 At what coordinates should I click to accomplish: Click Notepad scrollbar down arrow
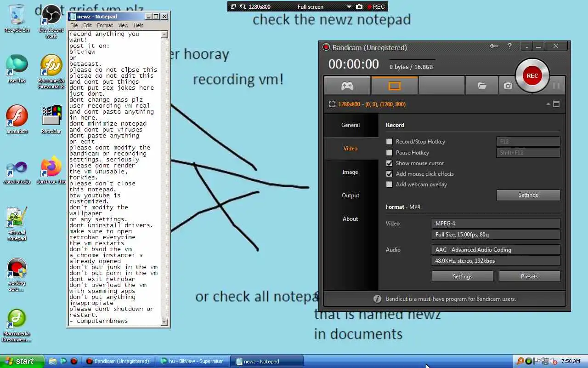coord(164,322)
